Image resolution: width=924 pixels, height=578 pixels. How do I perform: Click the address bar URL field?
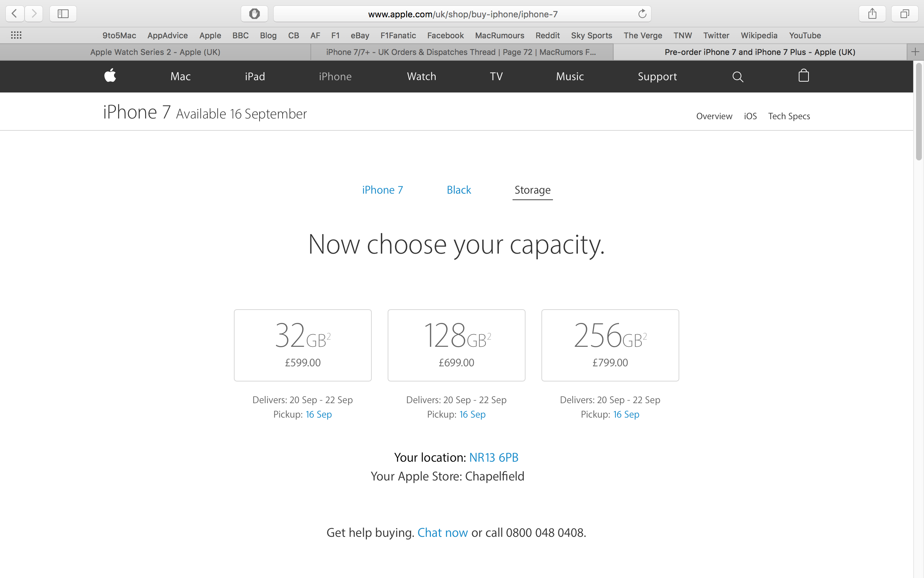462,14
